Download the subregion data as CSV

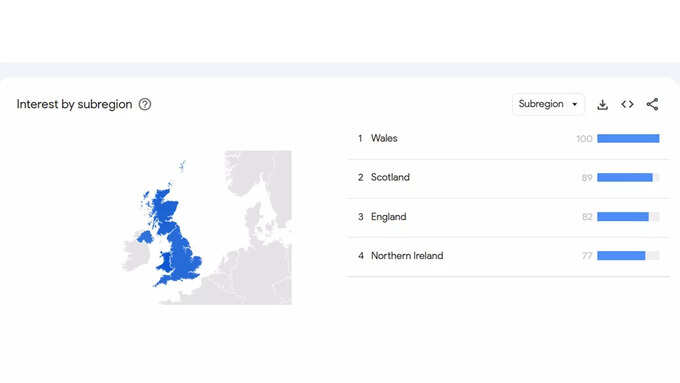click(x=602, y=105)
